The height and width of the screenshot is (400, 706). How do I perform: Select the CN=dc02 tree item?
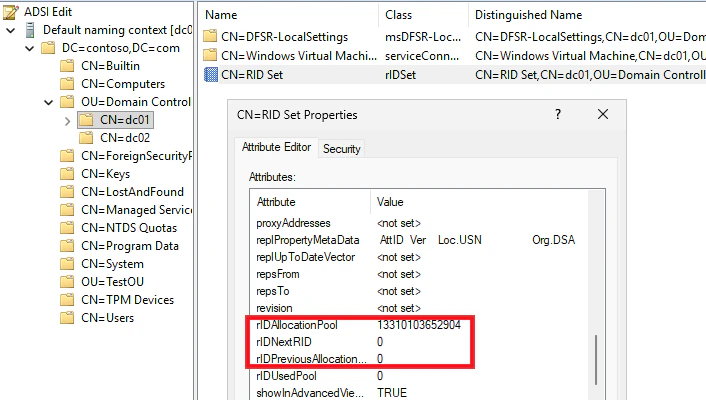click(125, 138)
